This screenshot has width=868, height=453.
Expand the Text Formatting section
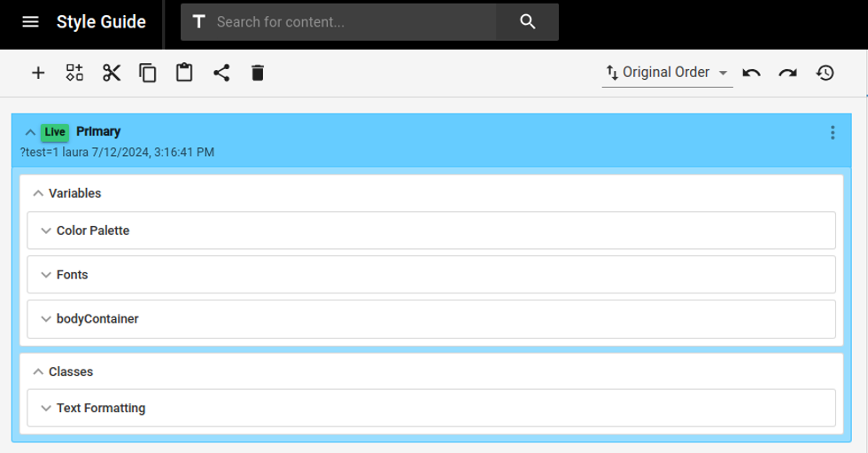tap(46, 409)
